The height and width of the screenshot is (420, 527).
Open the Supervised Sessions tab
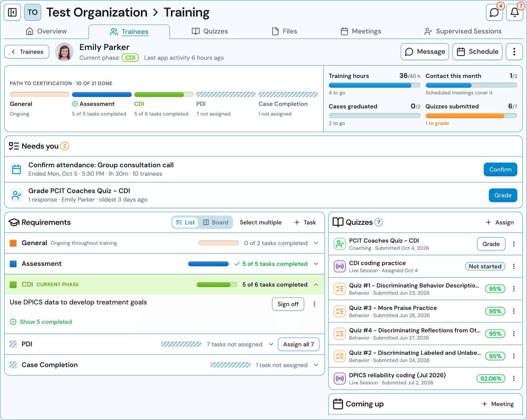[463, 31]
